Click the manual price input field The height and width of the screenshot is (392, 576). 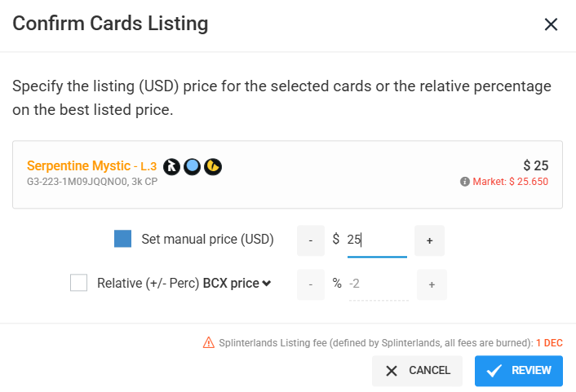click(377, 240)
